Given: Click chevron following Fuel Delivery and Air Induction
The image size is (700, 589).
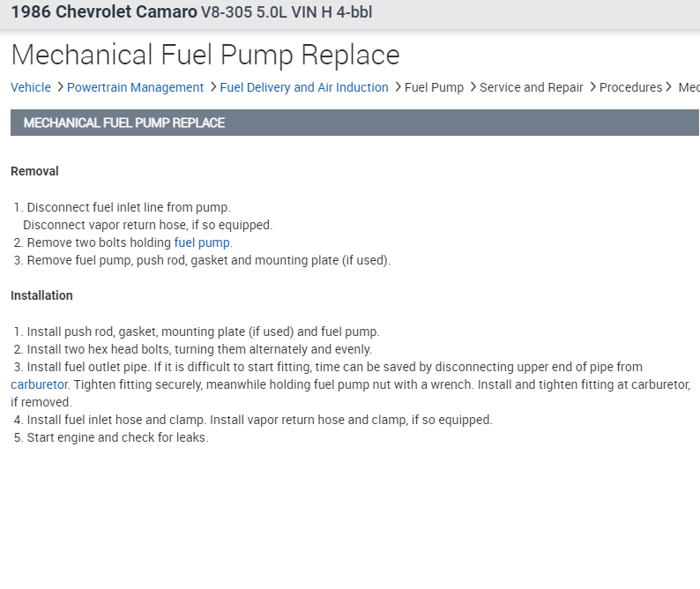Looking at the screenshot, I should [398, 87].
